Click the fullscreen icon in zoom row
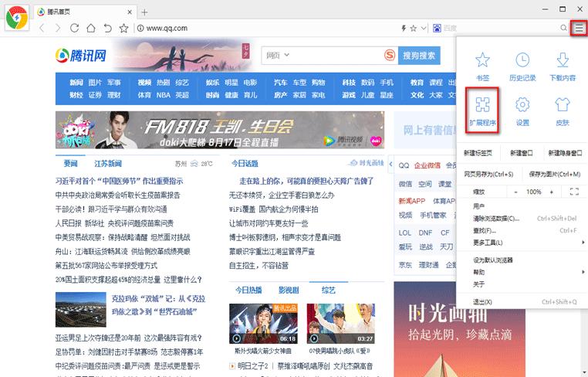Viewport: 588px width, 377px height. [x=574, y=192]
